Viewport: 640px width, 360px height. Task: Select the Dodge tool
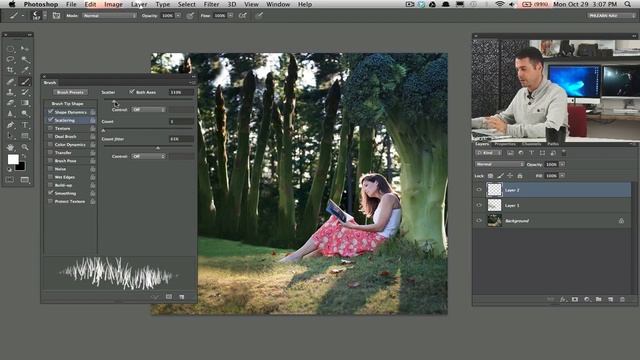pos(25,114)
